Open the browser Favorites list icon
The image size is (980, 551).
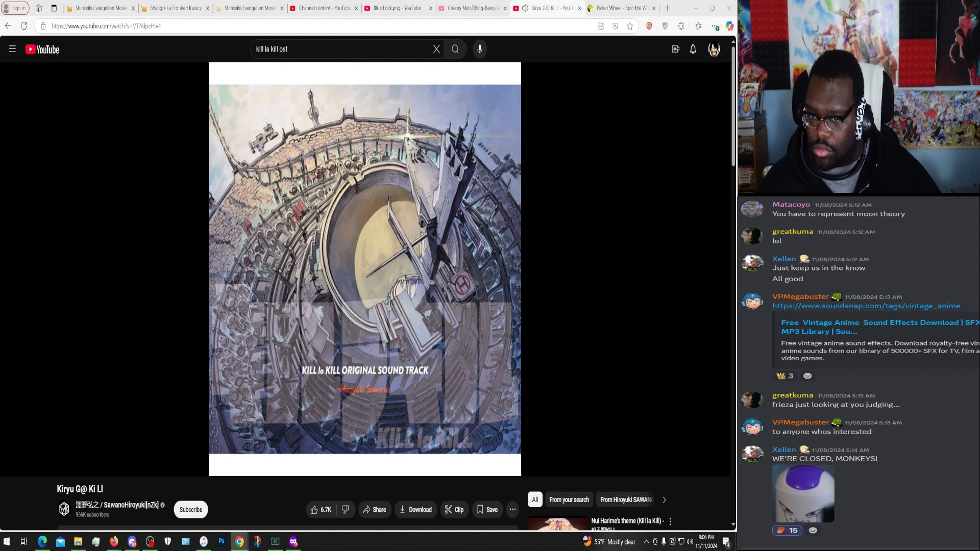point(698,26)
